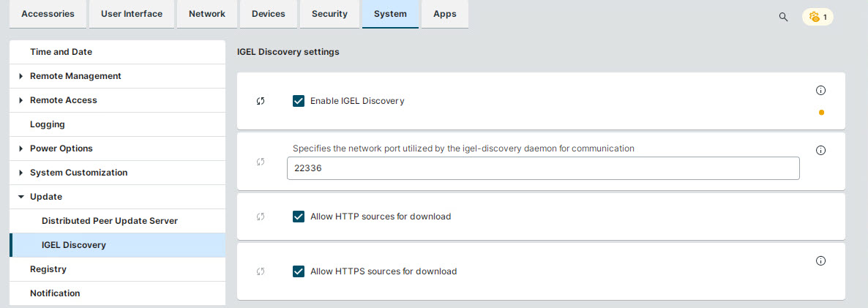The width and height of the screenshot is (868, 308).
Task: Select Remote Access in sidebar
Action: (117, 100)
